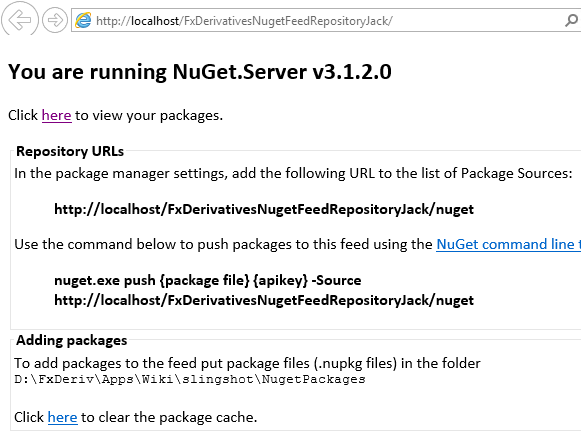The height and width of the screenshot is (435, 581).
Task: Click the 'nuget.exe push {package file}' command line
Action: 208,280
